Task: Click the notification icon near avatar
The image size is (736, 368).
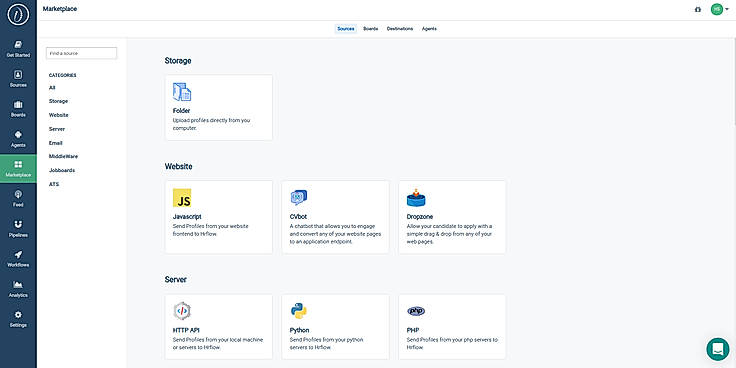Action: coord(698,9)
